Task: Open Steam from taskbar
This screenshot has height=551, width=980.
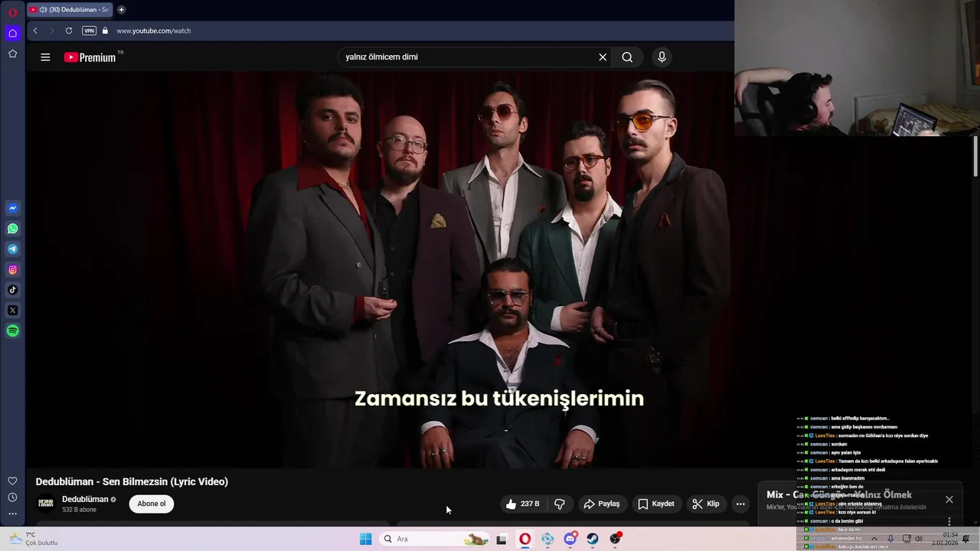Action: (593, 539)
